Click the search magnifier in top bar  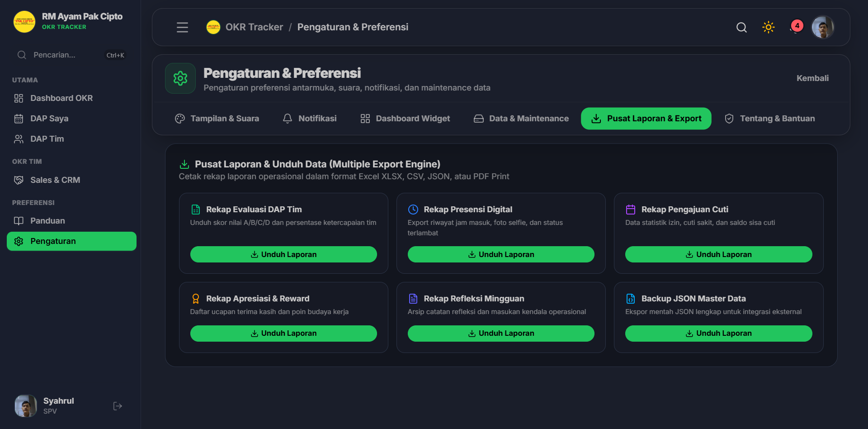coord(741,27)
